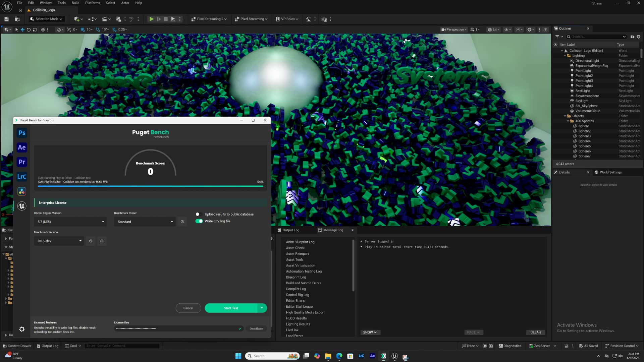Screen dimensions: 644x362
Task: Choose the Select objects arrow tool
Action: pos(16,29)
